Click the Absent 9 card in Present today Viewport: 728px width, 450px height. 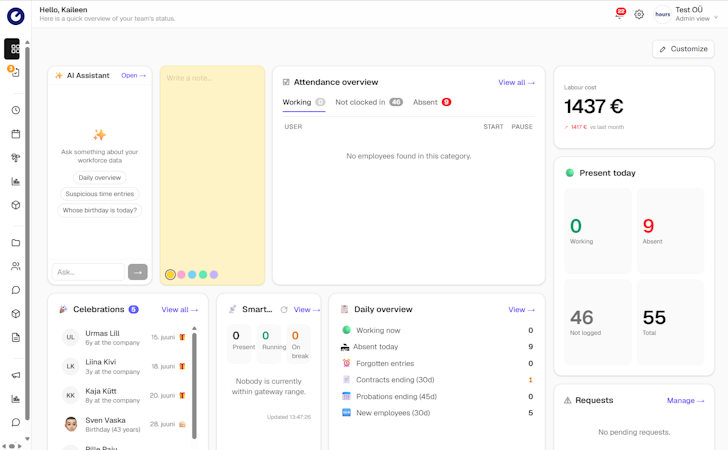670,231
